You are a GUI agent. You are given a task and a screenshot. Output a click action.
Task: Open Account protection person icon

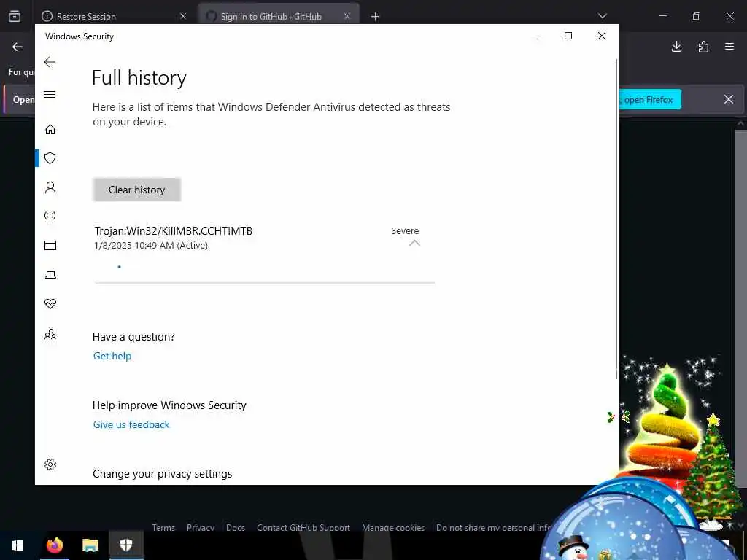pyautogui.click(x=50, y=187)
